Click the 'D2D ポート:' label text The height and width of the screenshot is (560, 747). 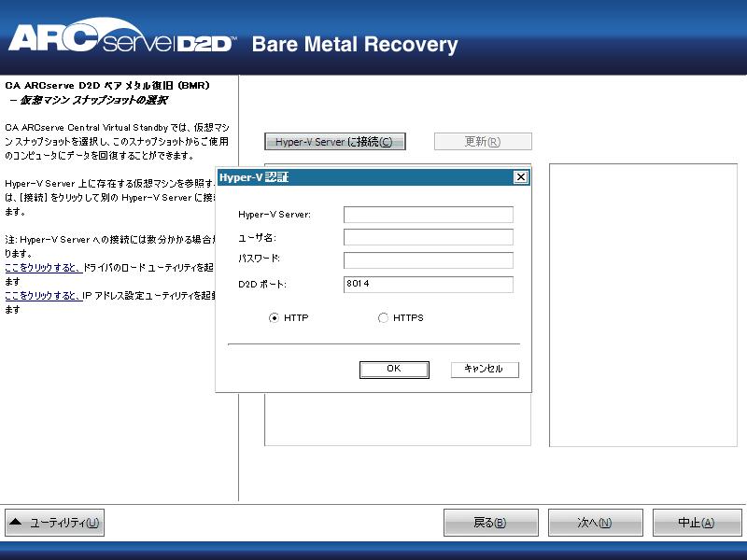pyautogui.click(x=262, y=285)
